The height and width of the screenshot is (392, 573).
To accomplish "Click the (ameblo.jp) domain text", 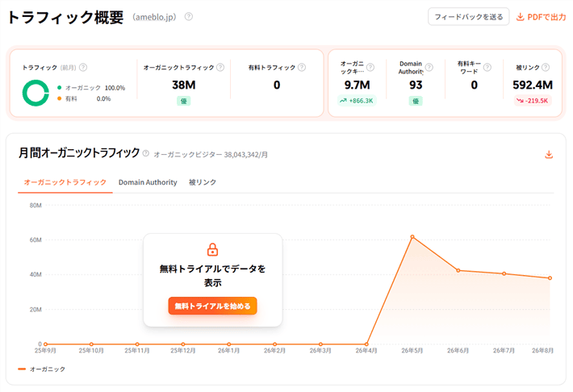I will pyautogui.click(x=155, y=17).
